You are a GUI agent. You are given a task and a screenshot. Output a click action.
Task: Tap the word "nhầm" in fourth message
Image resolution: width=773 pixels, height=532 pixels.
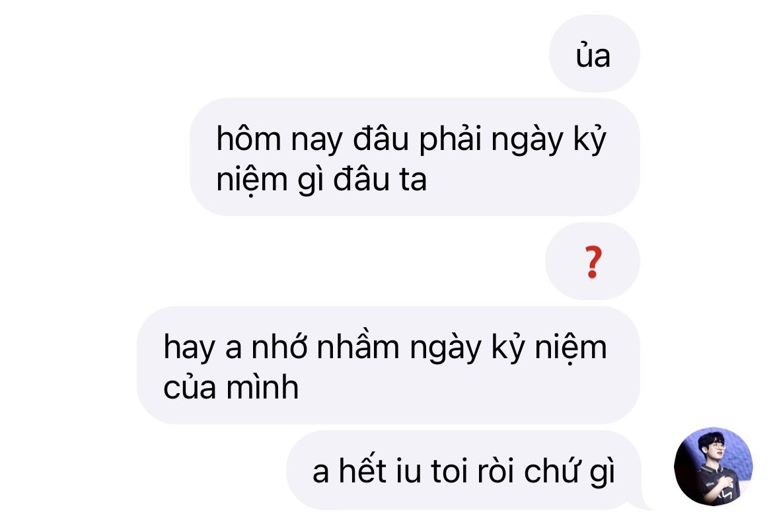(x=358, y=346)
